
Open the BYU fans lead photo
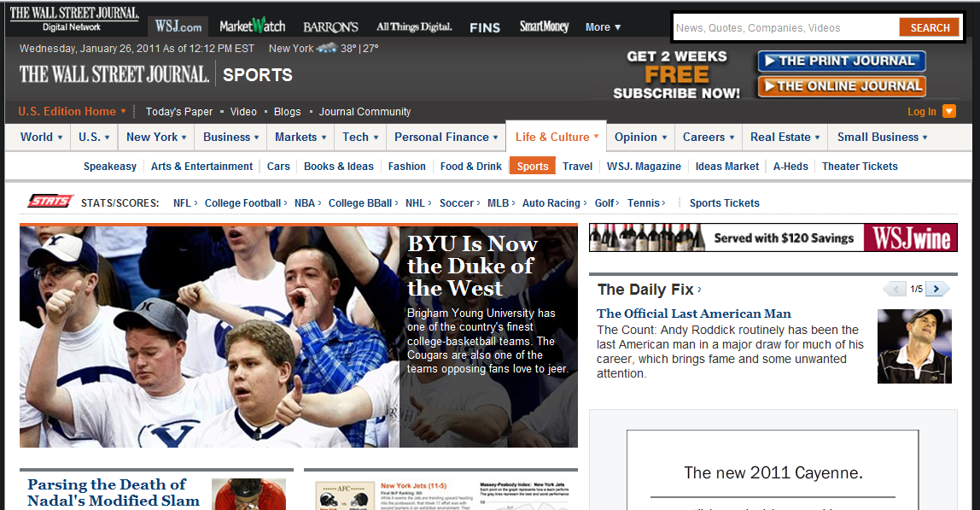209,337
